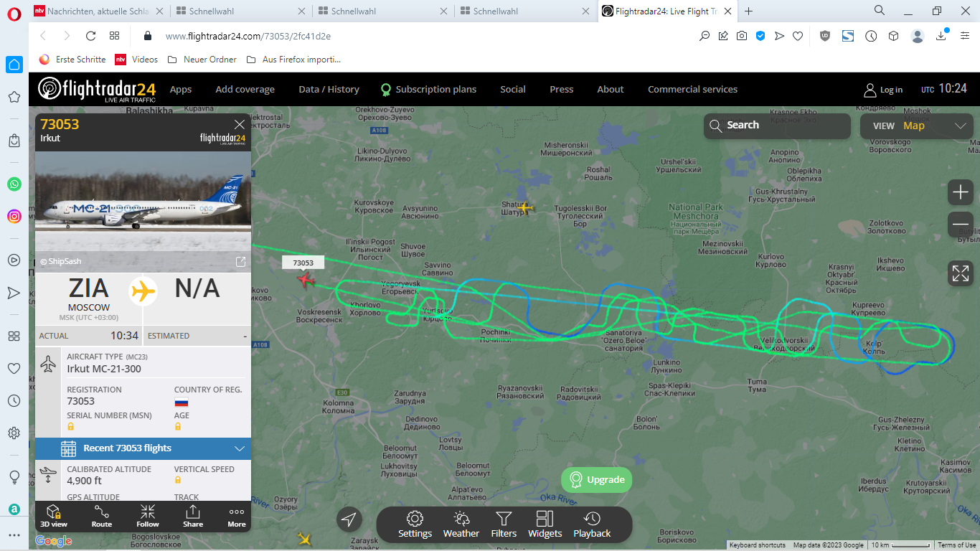Click the flight Search field
The image size is (980, 551).
(x=777, y=126)
